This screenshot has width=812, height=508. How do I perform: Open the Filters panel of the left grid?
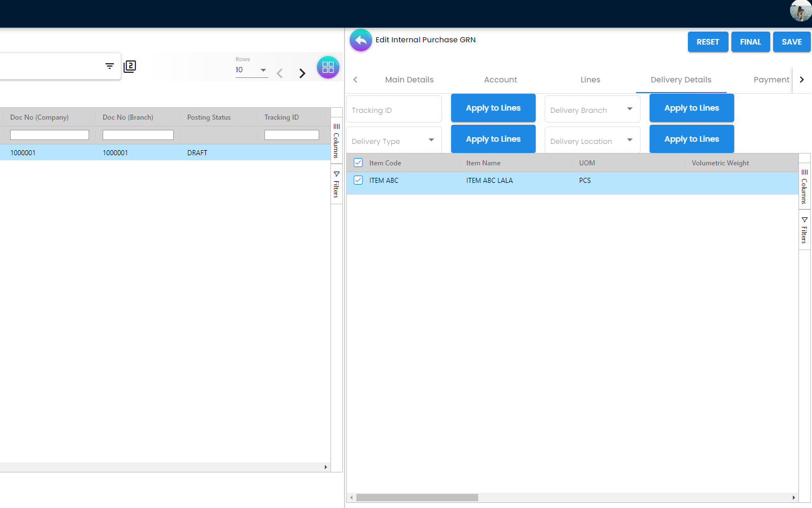336,184
